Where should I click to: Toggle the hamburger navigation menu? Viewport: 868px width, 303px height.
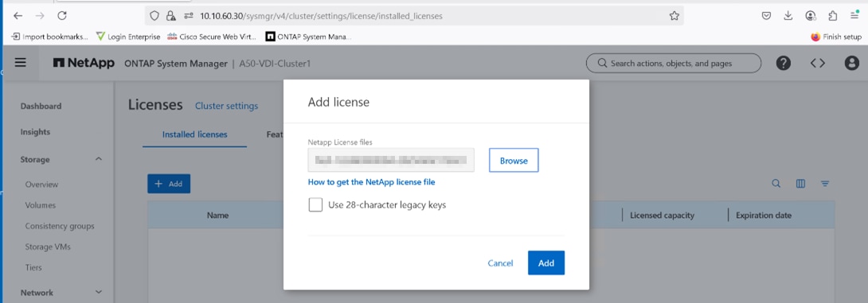pyautogui.click(x=21, y=63)
